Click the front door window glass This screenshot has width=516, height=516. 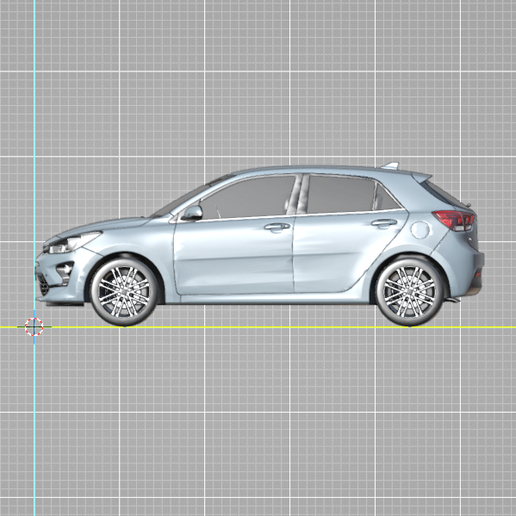click(x=248, y=197)
